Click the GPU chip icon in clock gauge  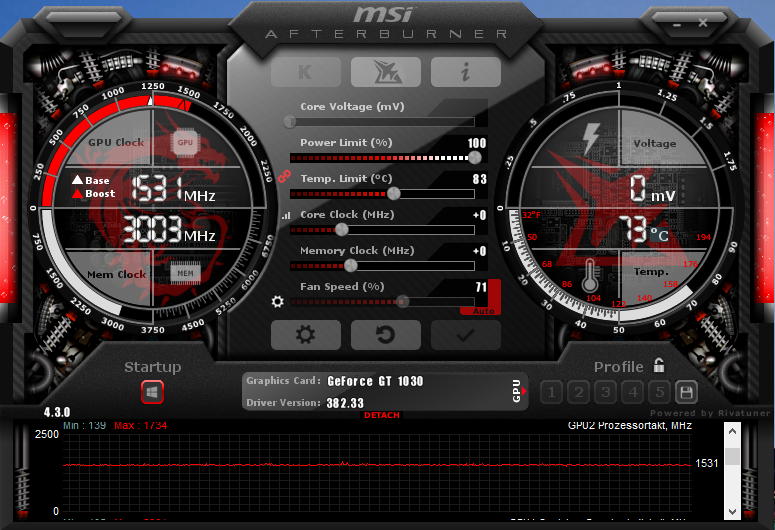[x=185, y=143]
